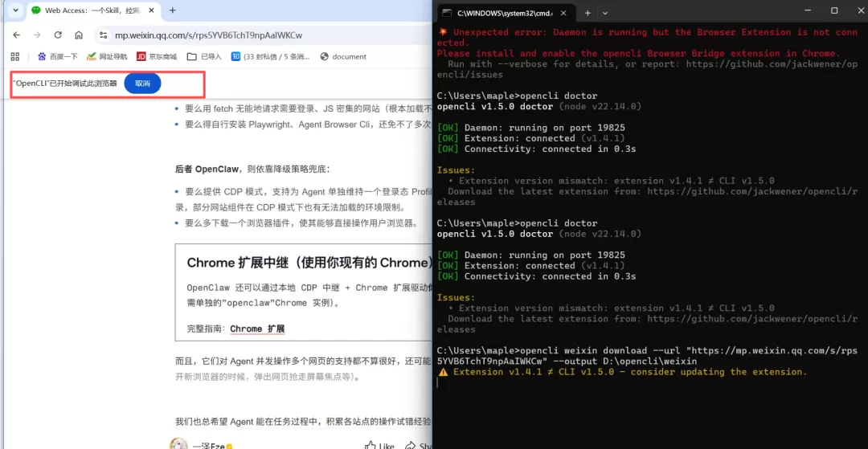Open the 百度一下 bookmark
This screenshot has width=868, height=449.
58,56
